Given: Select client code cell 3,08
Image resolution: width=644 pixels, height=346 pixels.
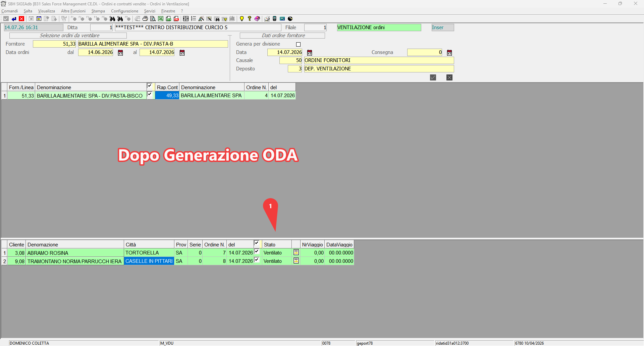Looking at the screenshot, I should pos(16,253).
